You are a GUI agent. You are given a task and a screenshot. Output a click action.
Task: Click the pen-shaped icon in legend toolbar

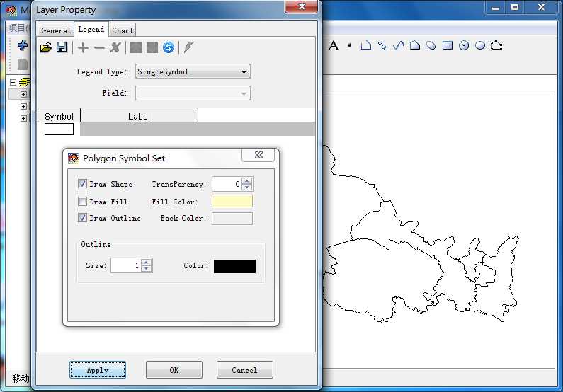pyautogui.click(x=188, y=47)
